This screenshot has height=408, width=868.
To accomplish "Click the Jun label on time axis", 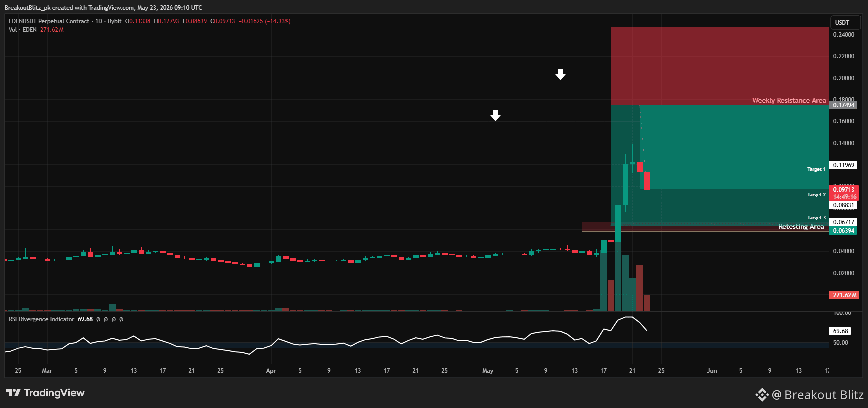I will (x=712, y=371).
